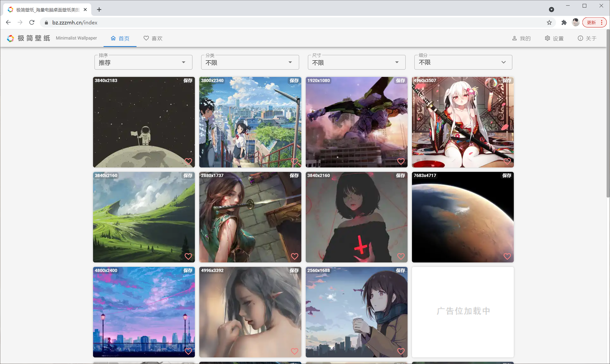Click the browser forward arrow
This screenshot has height=364, width=610.
click(20, 22)
